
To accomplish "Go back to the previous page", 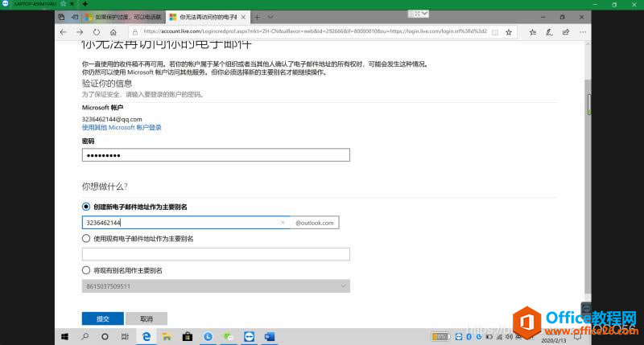I will tap(63, 32).
